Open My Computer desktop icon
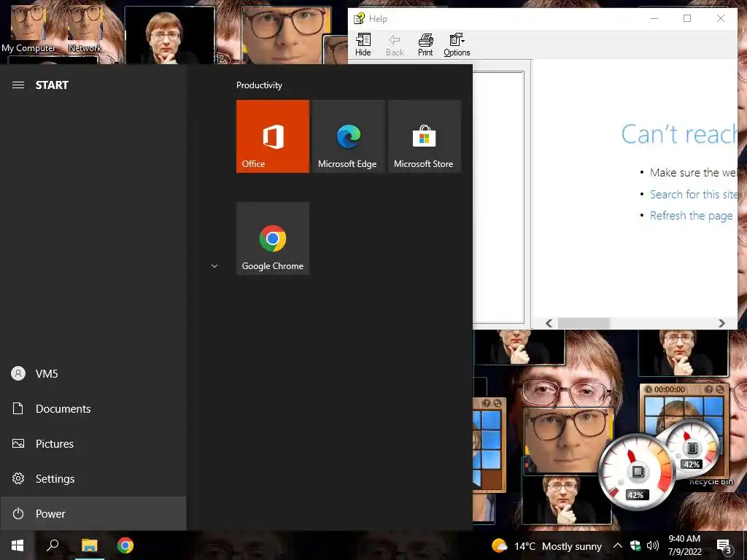The height and width of the screenshot is (560, 747). tap(28, 28)
